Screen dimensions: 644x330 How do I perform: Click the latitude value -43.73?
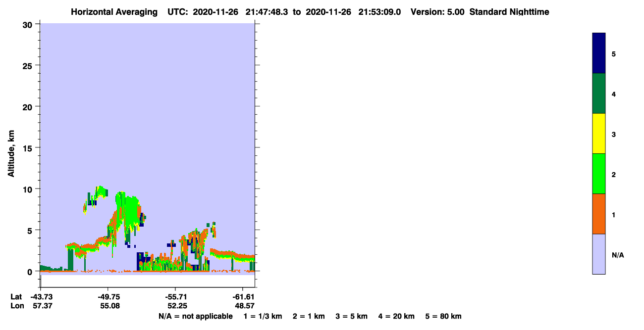point(41,297)
